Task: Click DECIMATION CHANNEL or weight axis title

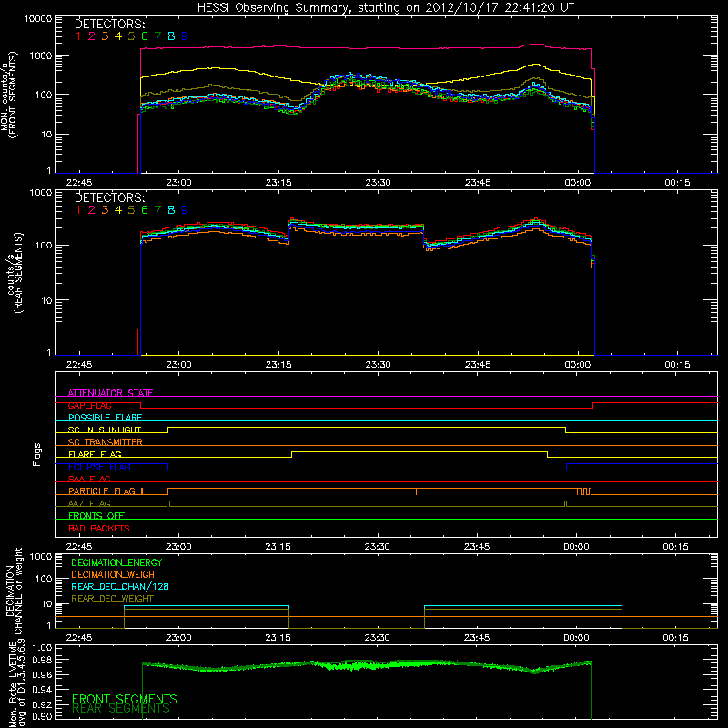Action: 14,591
